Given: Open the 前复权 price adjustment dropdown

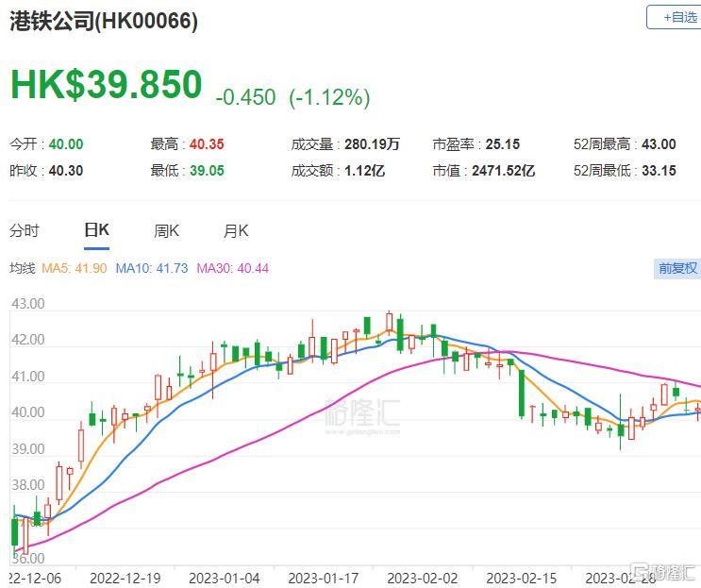Looking at the screenshot, I should (677, 268).
